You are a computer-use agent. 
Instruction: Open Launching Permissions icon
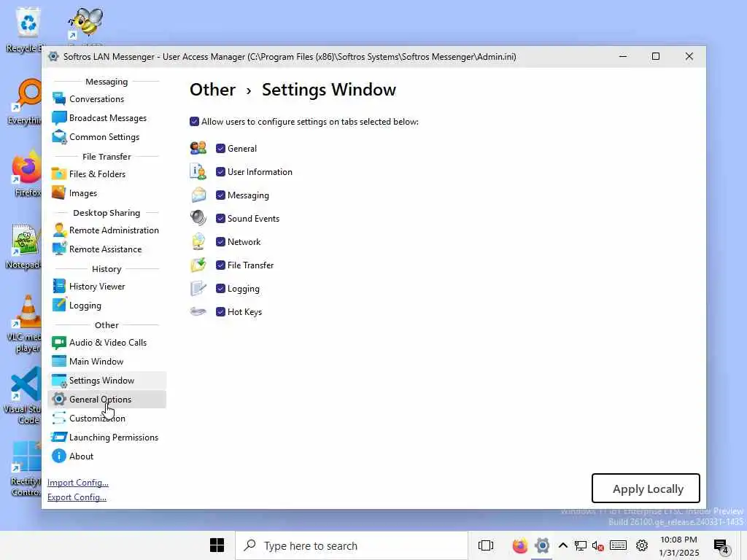[x=59, y=437]
